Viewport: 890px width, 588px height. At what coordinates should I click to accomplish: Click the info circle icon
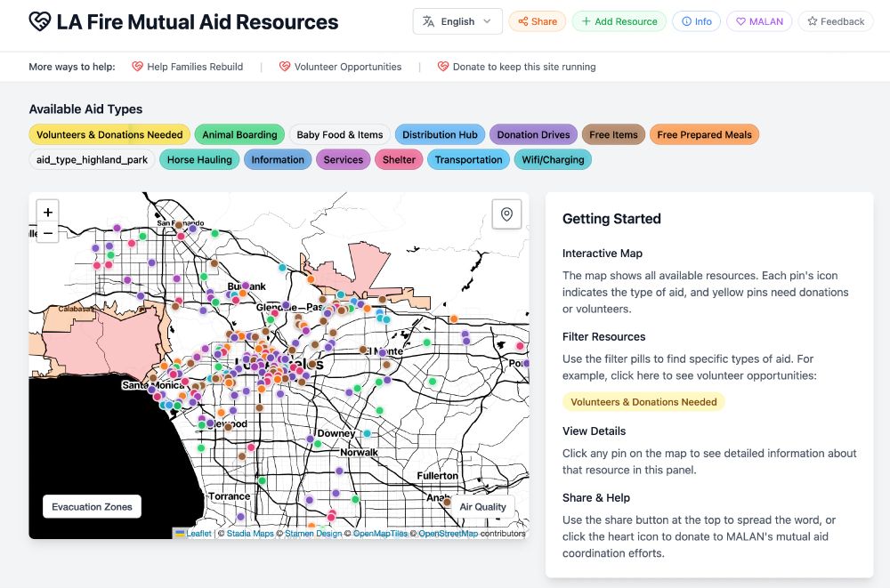coord(686,21)
